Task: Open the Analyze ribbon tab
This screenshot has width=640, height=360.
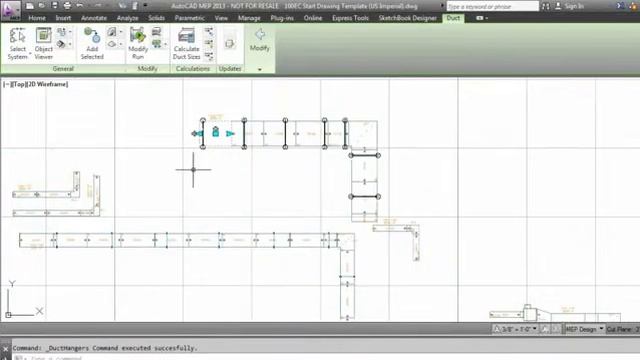Action: click(127, 18)
